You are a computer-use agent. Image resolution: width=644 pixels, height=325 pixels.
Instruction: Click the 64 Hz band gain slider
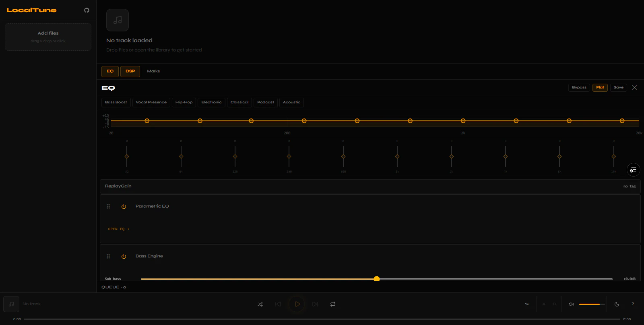pos(181,156)
